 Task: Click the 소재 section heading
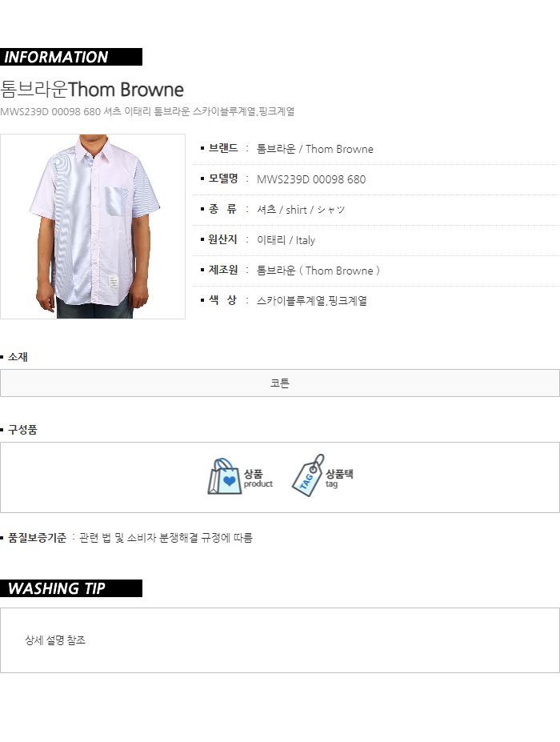click(14, 357)
